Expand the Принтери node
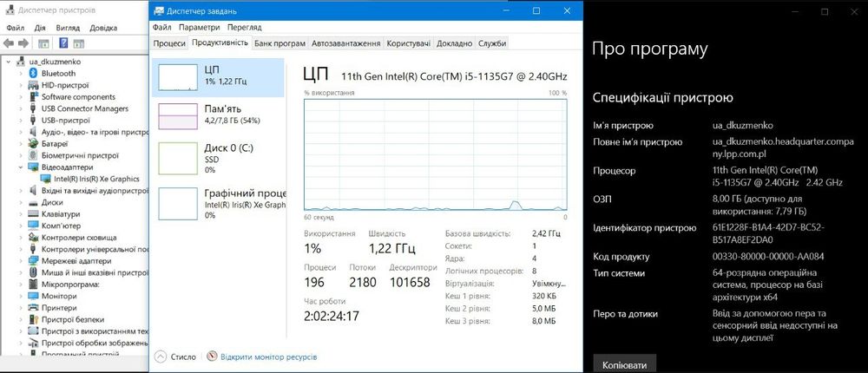Viewport: 868px width, 373px height. [21, 308]
